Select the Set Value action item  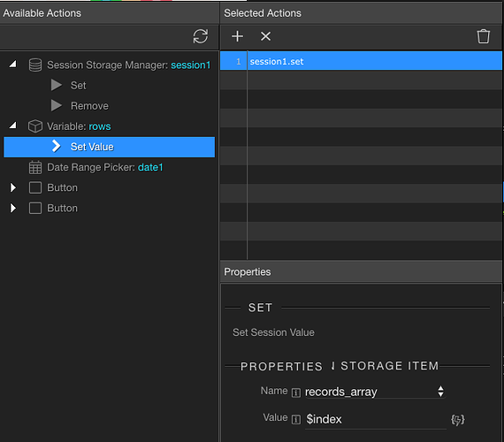pos(110,147)
